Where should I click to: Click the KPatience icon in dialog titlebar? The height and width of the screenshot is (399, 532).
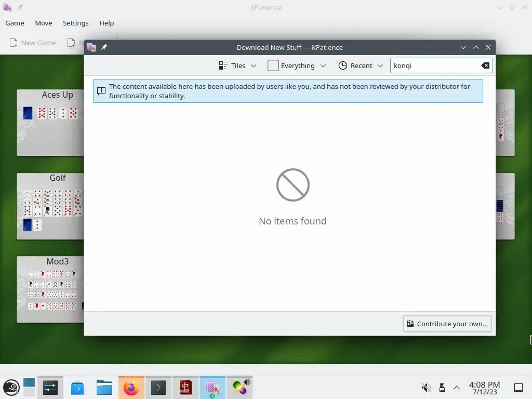91,47
